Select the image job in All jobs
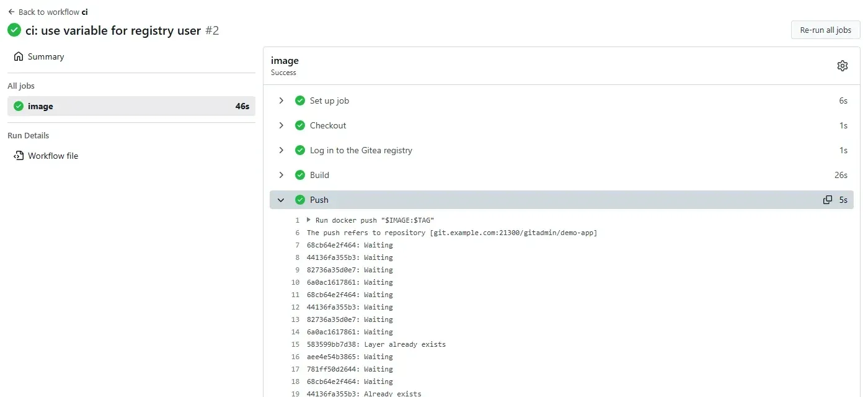This screenshot has height=397, width=868. pos(131,106)
